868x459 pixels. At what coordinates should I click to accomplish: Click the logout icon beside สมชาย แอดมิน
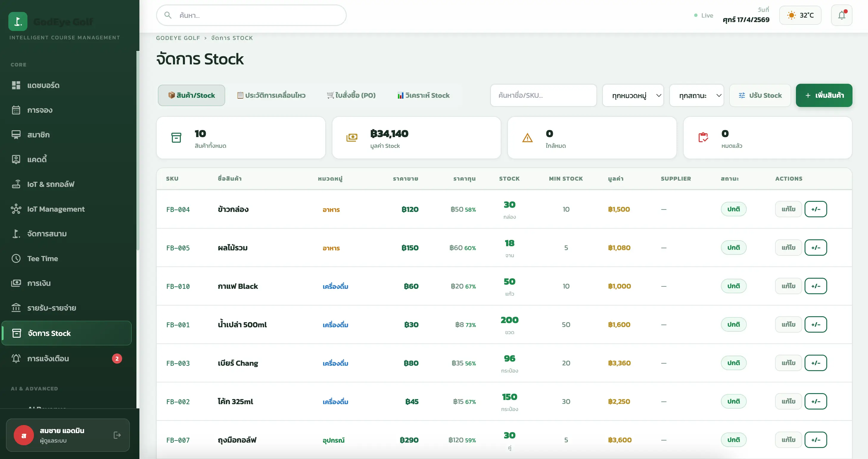(117, 435)
